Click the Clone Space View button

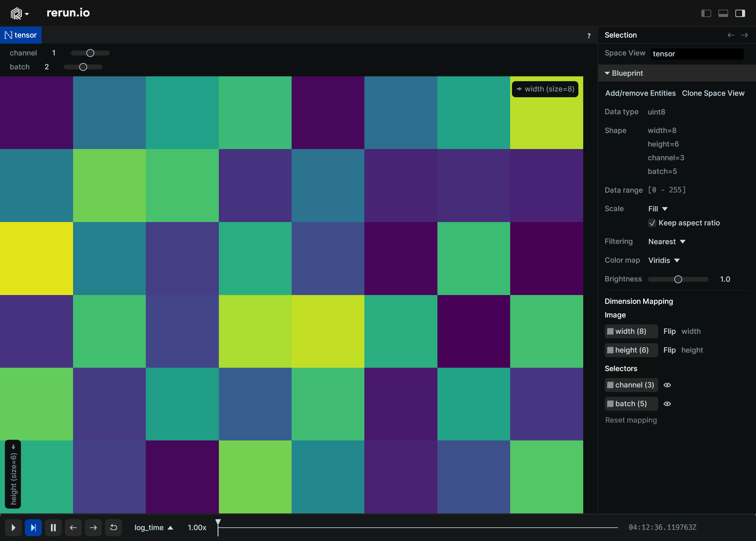713,93
